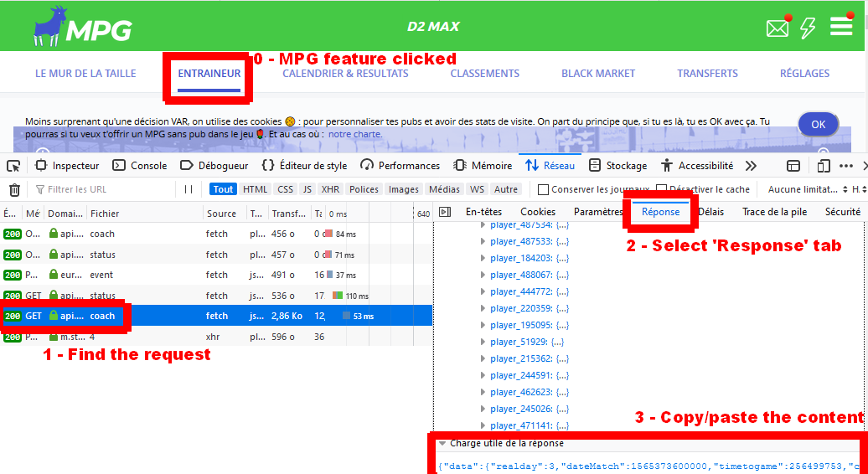
Task: Open the TRANSFERTS page
Action: tap(707, 73)
